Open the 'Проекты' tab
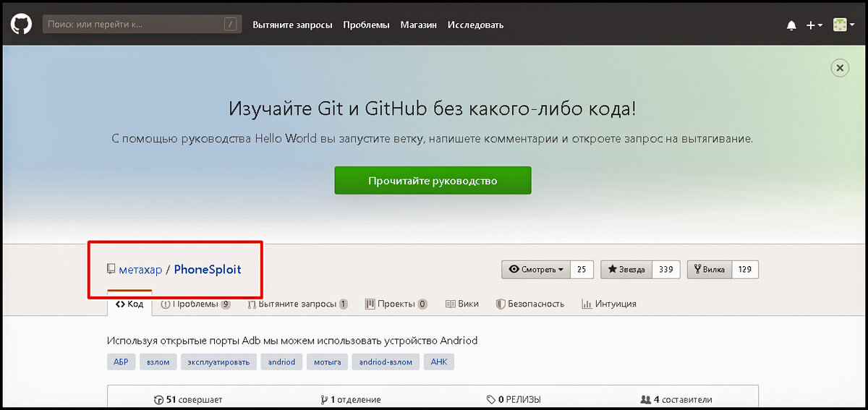 coord(396,304)
